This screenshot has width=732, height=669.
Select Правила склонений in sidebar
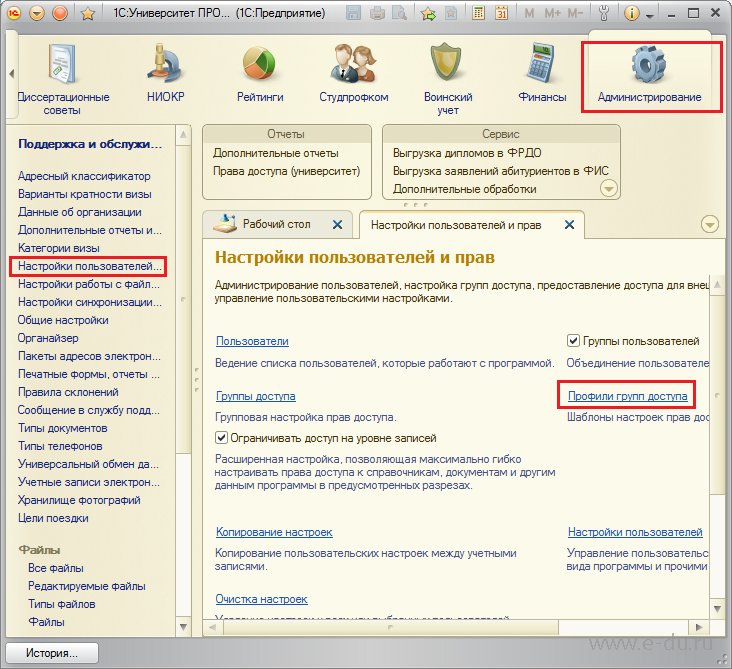coord(68,392)
